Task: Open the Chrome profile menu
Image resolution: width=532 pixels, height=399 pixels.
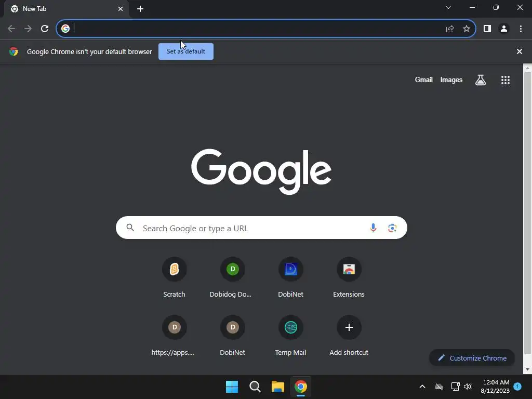Action: click(x=504, y=29)
